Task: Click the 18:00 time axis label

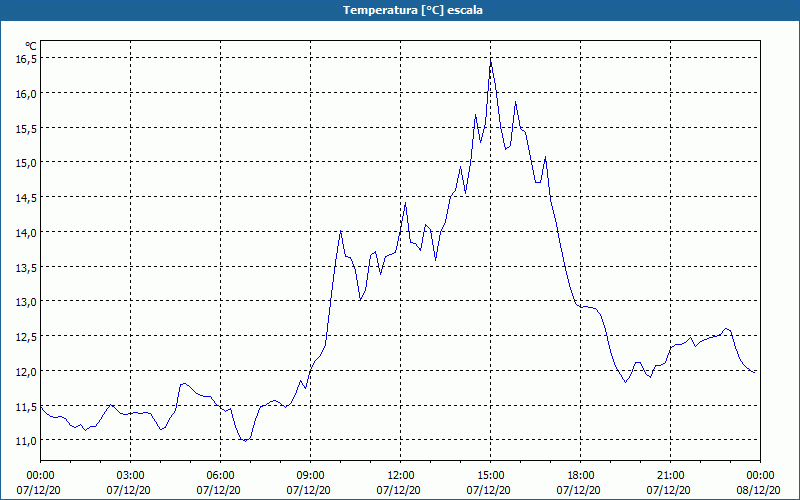Action: point(581,476)
